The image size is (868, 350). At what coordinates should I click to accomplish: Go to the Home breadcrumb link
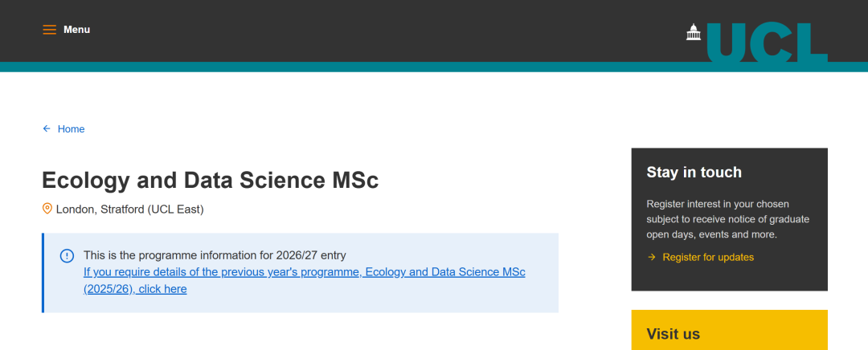pyautogui.click(x=71, y=129)
